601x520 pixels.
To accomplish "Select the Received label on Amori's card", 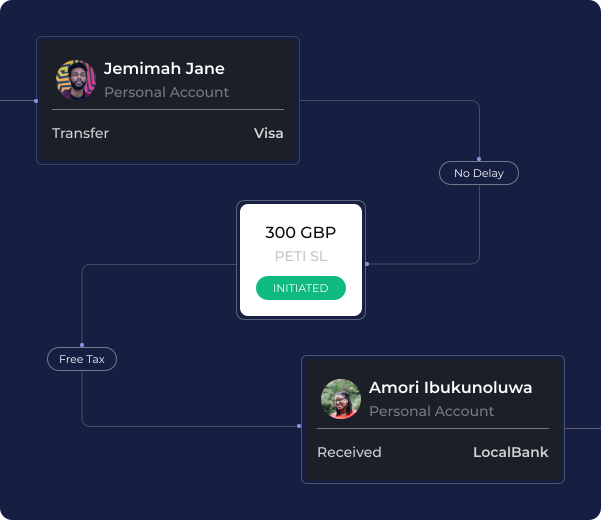I will pyautogui.click(x=349, y=452).
